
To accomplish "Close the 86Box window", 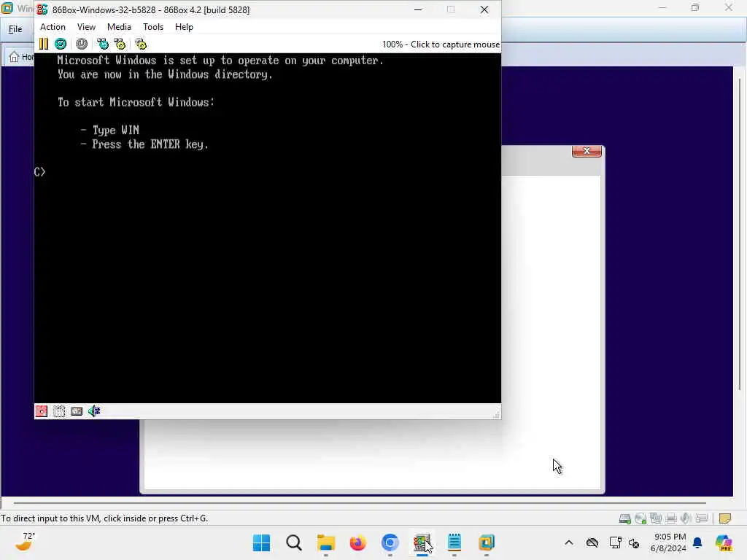I will (x=484, y=9).
